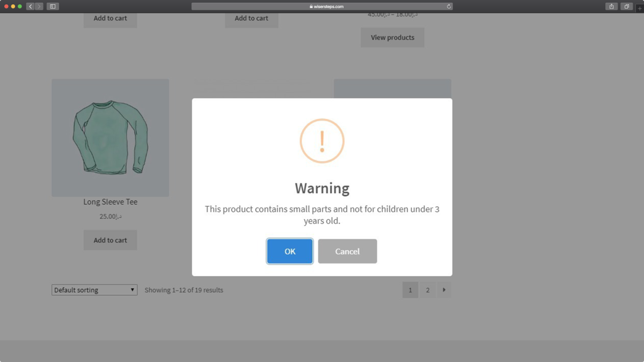Click the 'Showing 1–12 of 19 results' text
Viewport: 644px width, 362px height.
pos(184,290)
